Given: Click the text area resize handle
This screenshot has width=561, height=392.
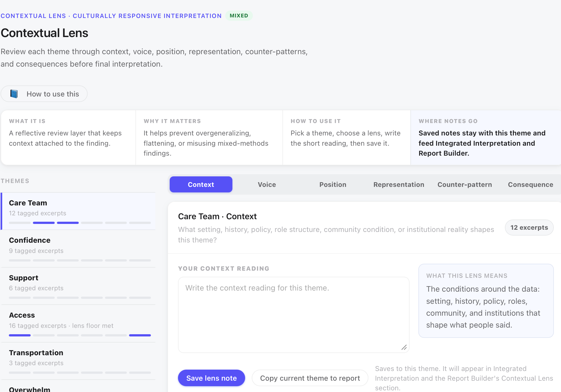Looking at the screenshot, I should click(x=404, y=347).
